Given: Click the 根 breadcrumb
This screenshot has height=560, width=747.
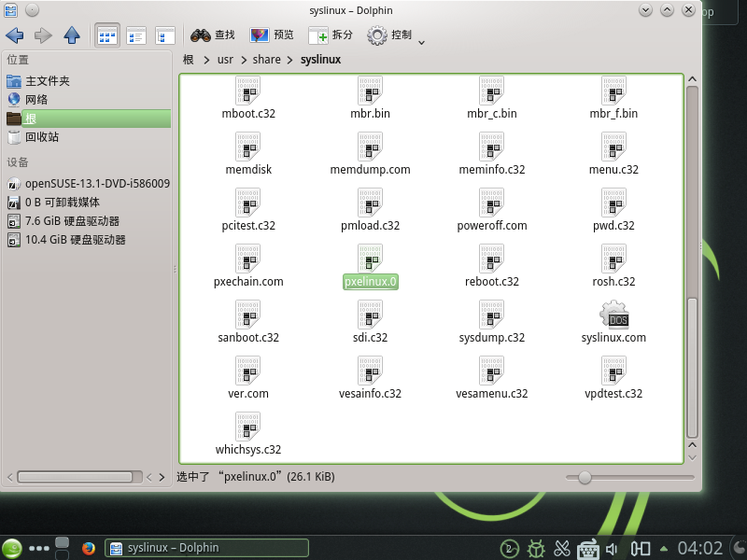Looking at the screenshot, I should 189,60.
